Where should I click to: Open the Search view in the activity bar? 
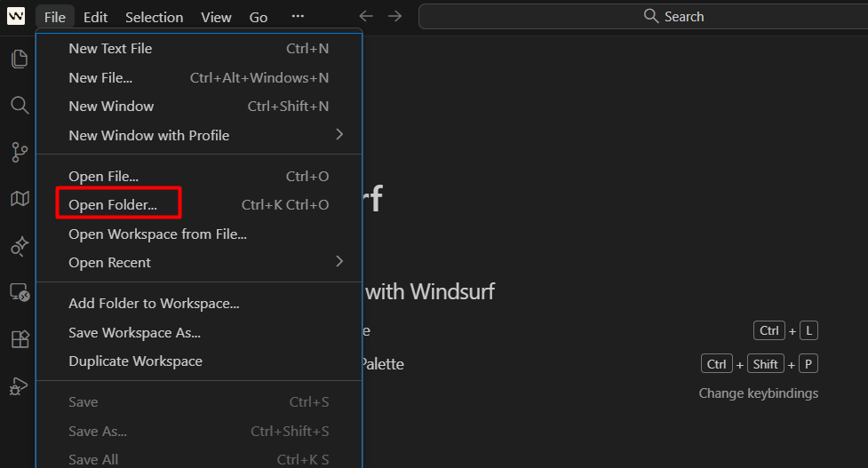19,106
